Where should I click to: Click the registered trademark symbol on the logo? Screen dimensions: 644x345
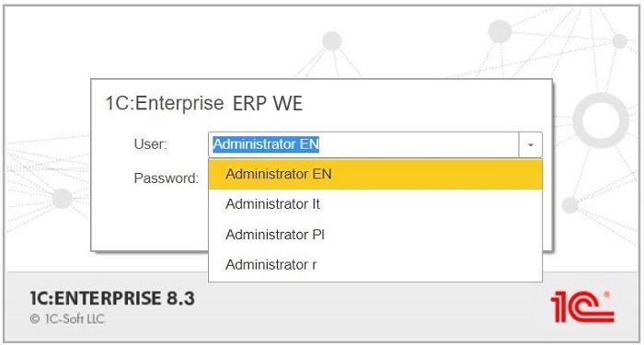[x=606, y=294]
